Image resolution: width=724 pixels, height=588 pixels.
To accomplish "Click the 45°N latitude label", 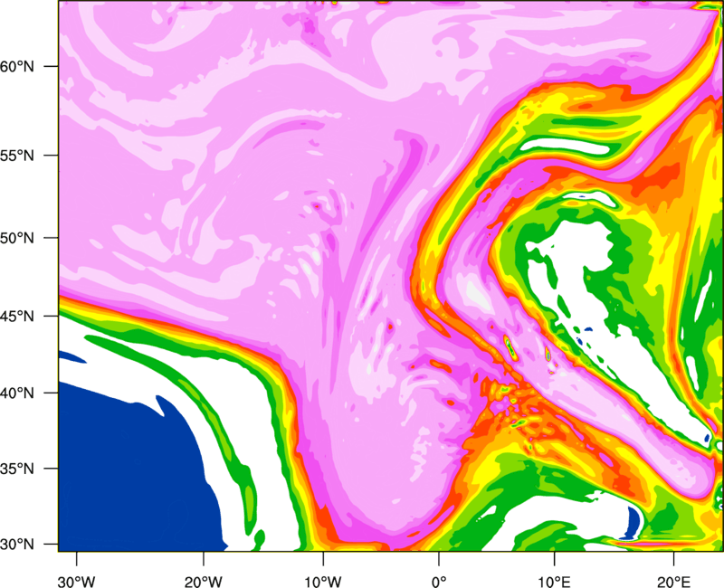I will tap(17, 316).
